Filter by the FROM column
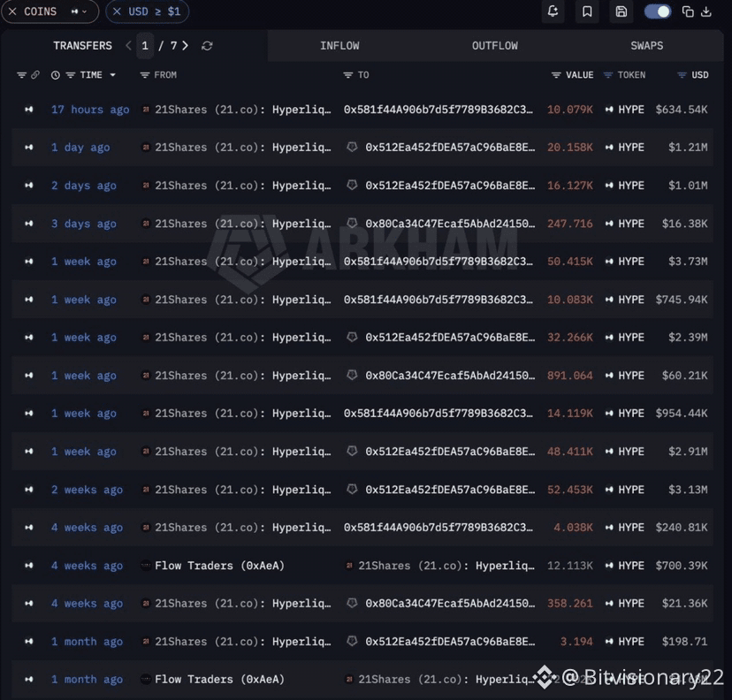Viewport: 732px width, 700px height. click(145, 75)
